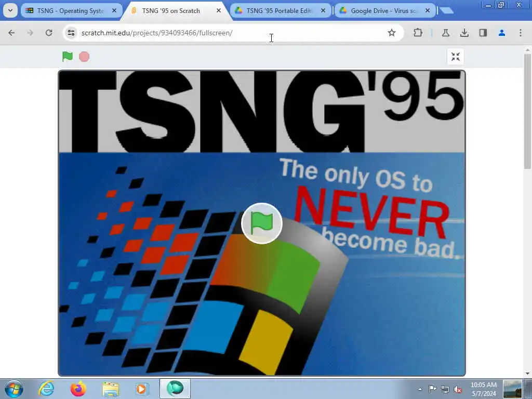Viewport: 532px width, 399px height.
Task: Close the TSNG '95 on Scratch tab
Action: (219, 11)
